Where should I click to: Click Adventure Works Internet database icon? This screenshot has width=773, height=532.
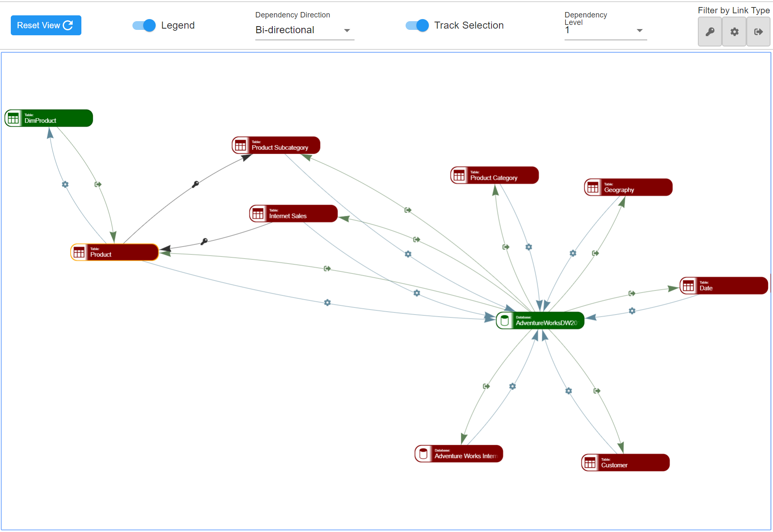point(423,454)
